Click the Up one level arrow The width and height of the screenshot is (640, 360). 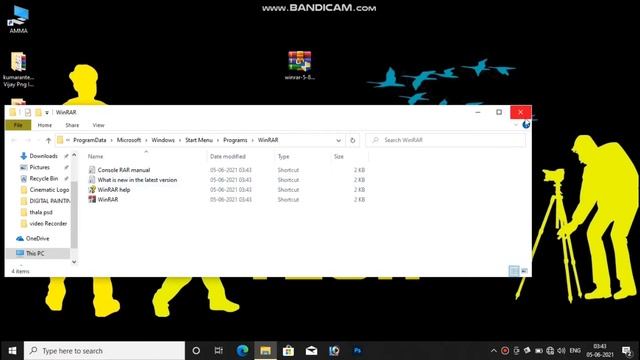point(48,140)
